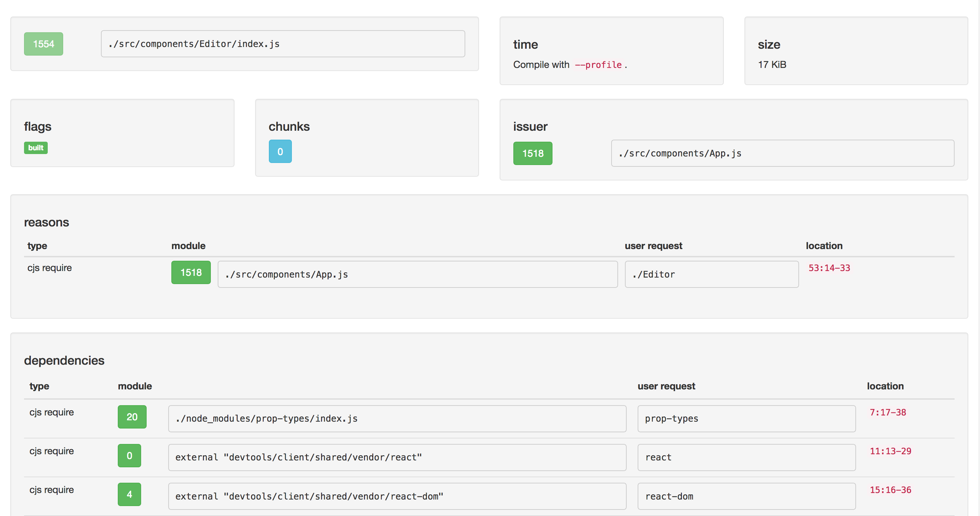The height and width of the screenshot is (516, 980).
Task: Click the Editor/index.js module path field
Action: pyautogui.click(x=282, y=44)
